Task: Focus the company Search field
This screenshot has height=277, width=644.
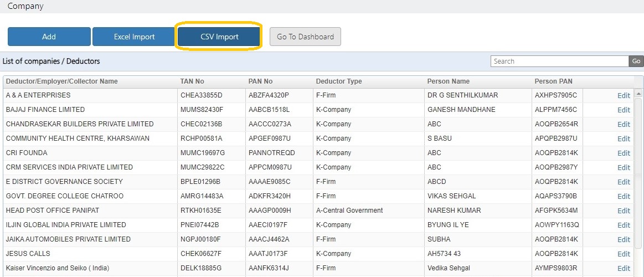Action: (x=560, y=61)
